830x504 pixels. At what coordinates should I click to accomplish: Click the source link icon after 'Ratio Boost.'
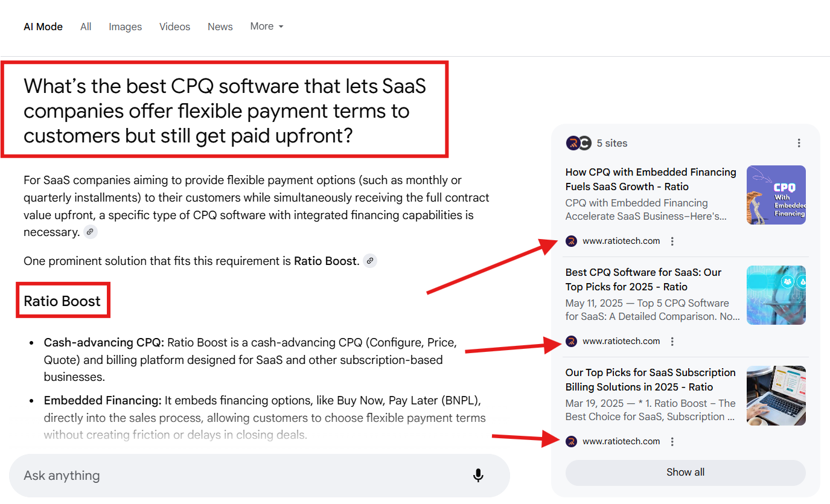coord(370,261)
